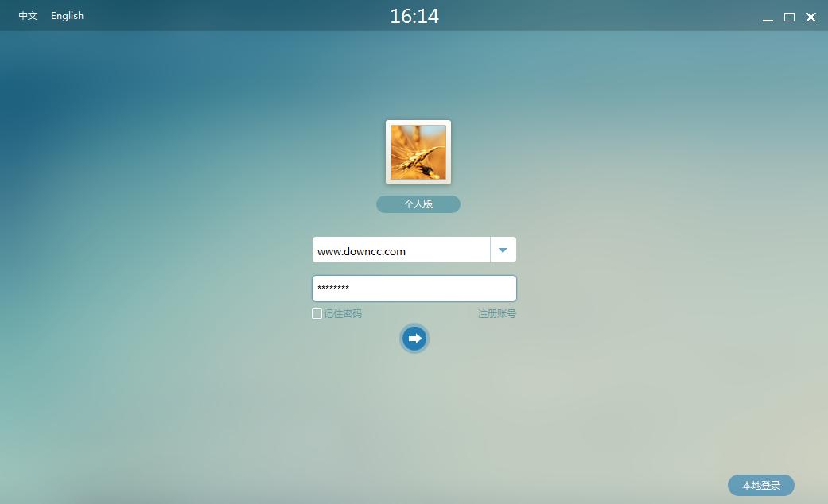The height and width of the screenshot is (504, 828).
Task: Click the www.downcc.com account text
Action: (x=361, y=251)
